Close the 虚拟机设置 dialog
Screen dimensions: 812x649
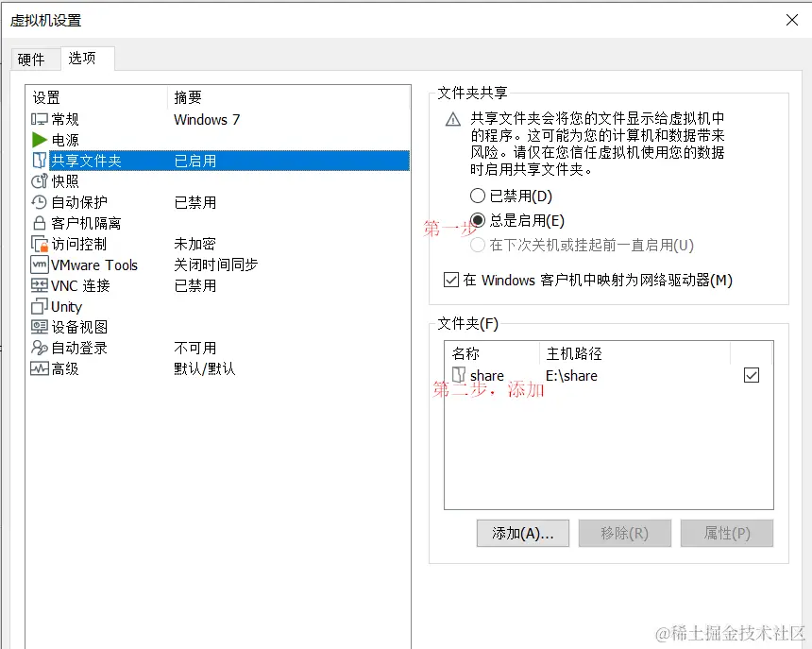click(x=792, y=20)
